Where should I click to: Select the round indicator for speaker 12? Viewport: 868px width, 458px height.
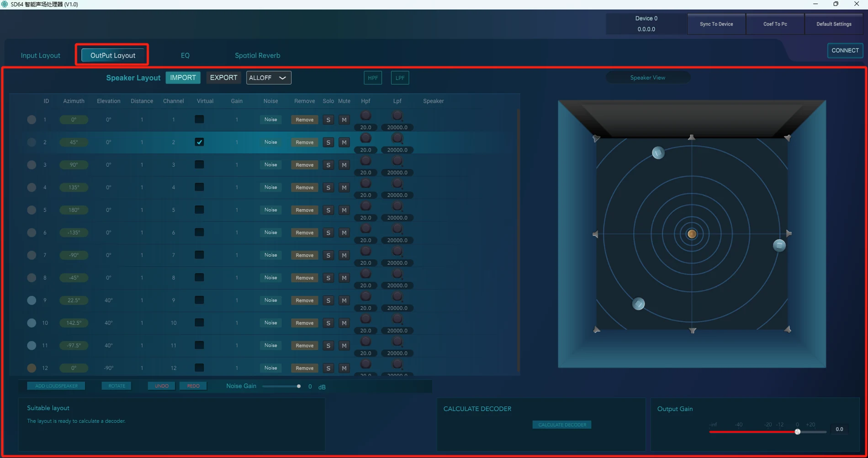click(x=32, y=368)
